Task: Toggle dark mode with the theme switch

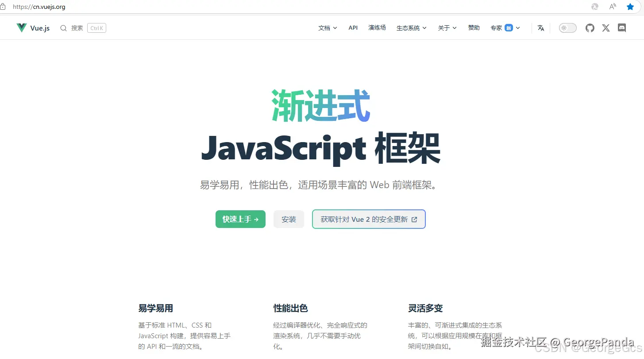Action: click(567, 27)
